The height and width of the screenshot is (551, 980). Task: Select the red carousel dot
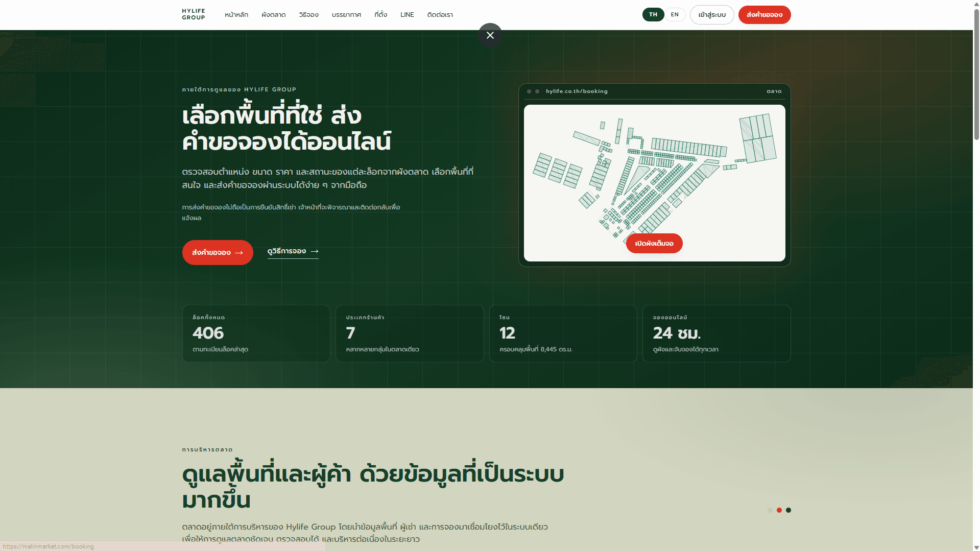tap(779, 510)
